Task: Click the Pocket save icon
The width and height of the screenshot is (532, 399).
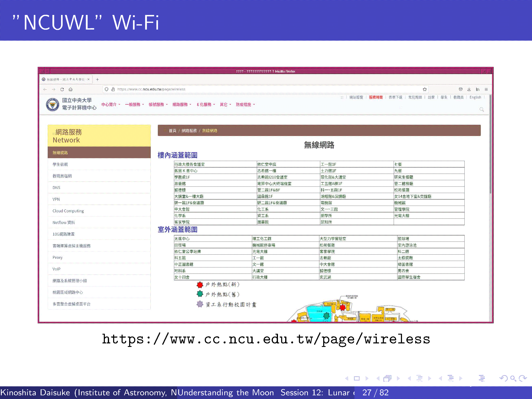Action: (460, 89)
